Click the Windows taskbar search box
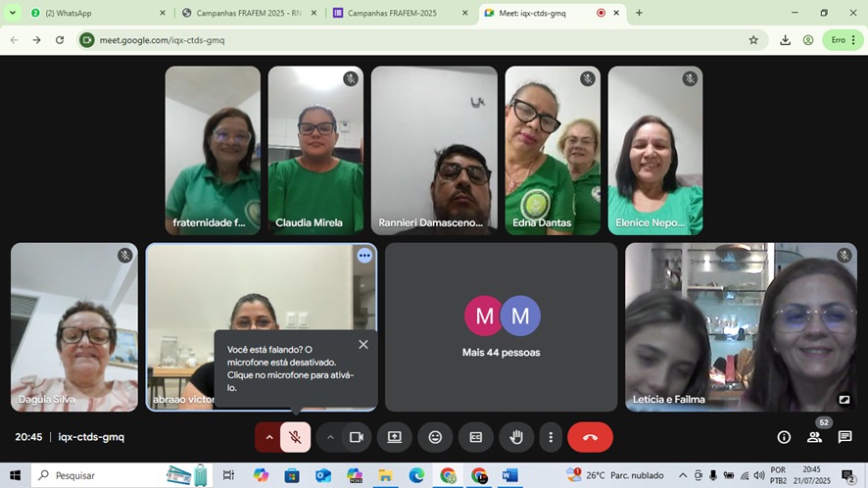 98,475
